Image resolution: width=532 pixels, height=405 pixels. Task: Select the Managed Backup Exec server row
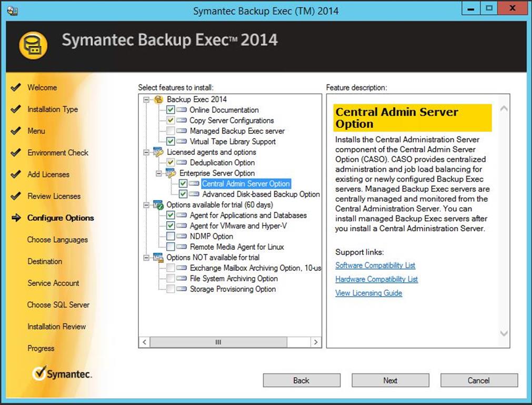tap(237, 131)
